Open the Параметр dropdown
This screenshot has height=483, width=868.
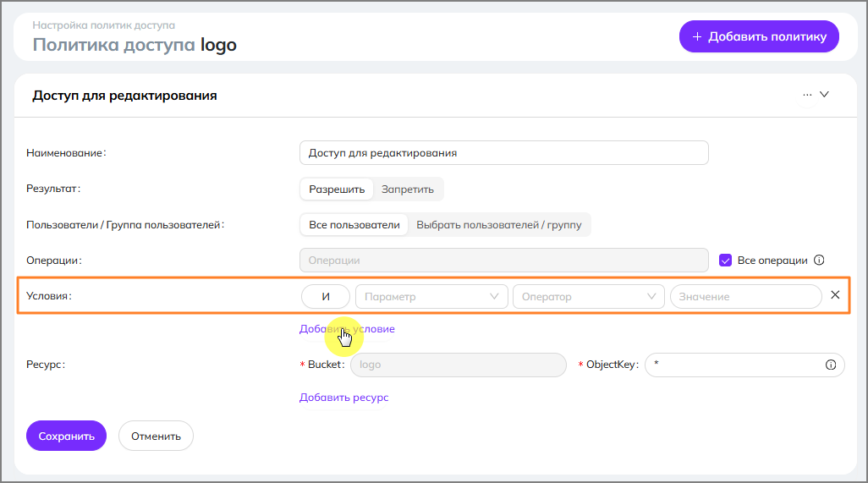click(431, 297)
